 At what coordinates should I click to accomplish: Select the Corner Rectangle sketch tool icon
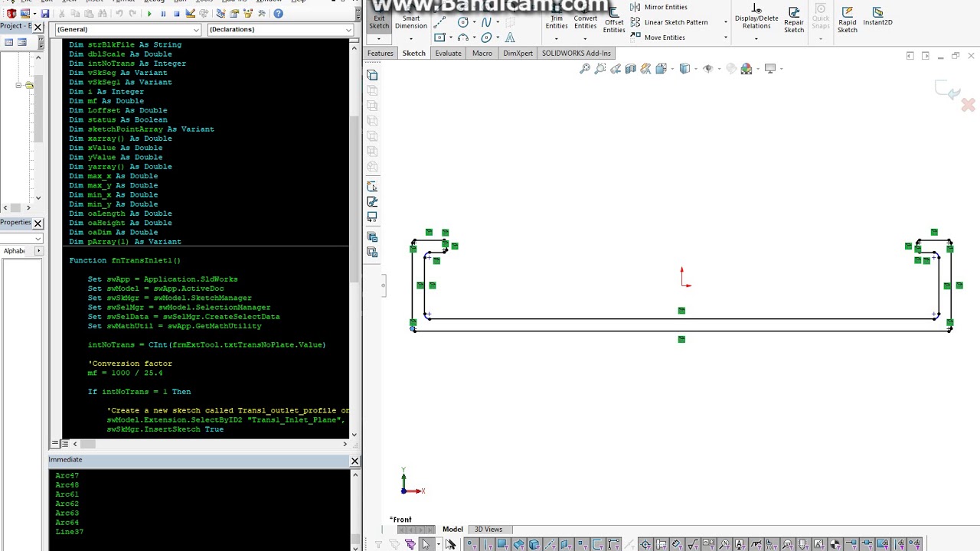439,37
